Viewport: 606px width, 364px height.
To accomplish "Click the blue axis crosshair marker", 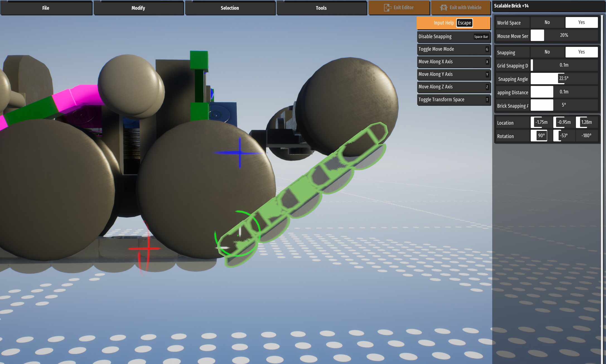I will pyautogui.click(x=240, y=153).
